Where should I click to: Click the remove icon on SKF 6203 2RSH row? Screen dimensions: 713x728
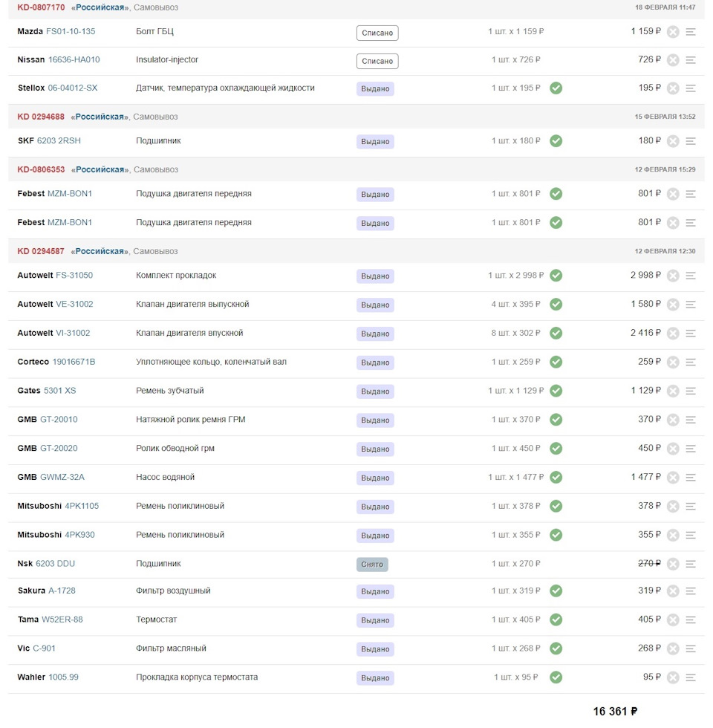[x=673, y=141]
